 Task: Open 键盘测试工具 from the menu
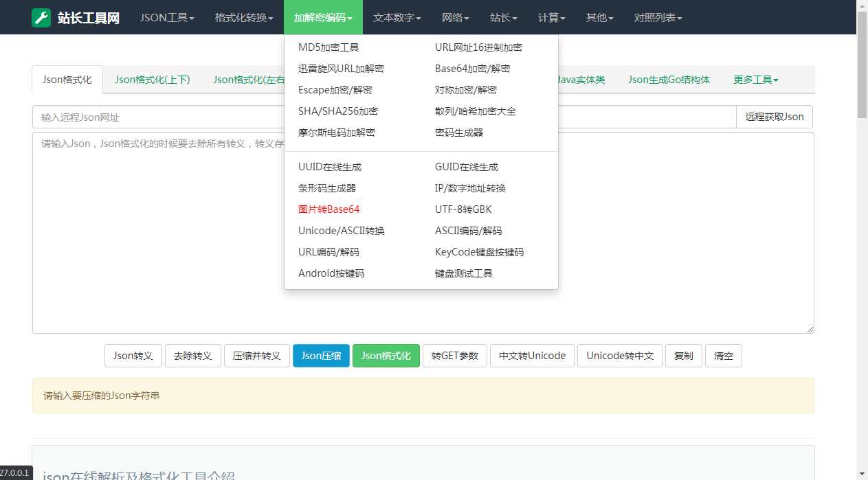pyautogui.click(x=465, y=273)
